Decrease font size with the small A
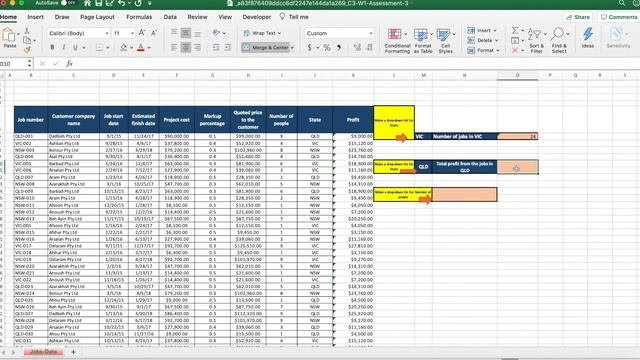 (x=154, y=33)
